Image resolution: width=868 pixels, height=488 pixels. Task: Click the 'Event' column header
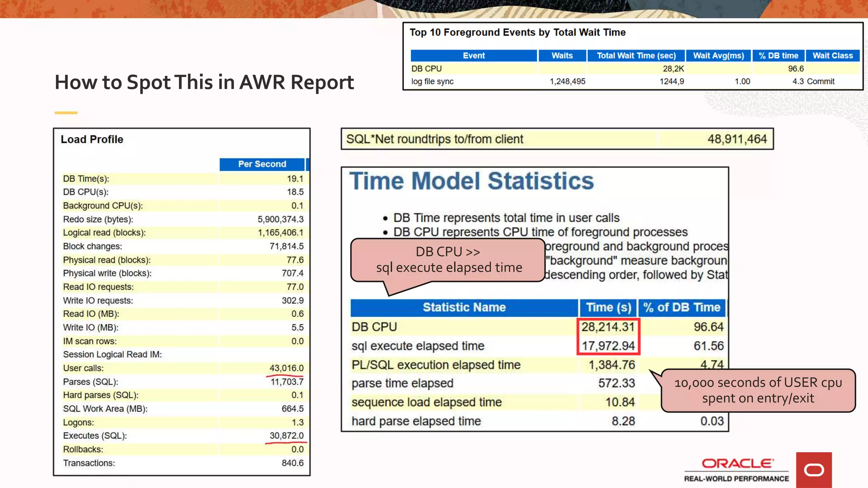474,55
